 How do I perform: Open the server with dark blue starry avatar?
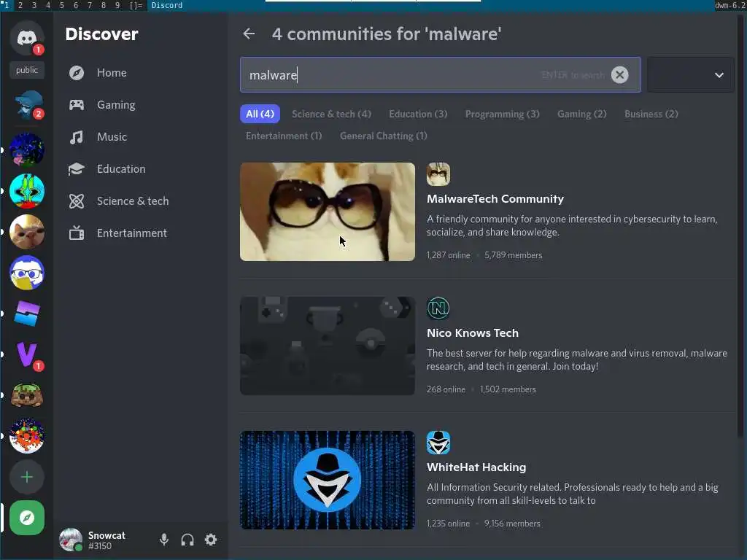coord(27,149)
